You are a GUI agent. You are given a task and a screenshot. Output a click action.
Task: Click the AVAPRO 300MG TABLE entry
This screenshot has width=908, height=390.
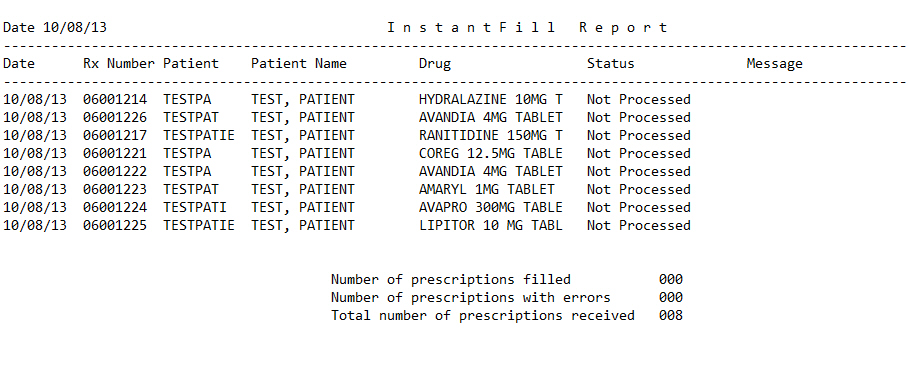click(x=490, y=207)
